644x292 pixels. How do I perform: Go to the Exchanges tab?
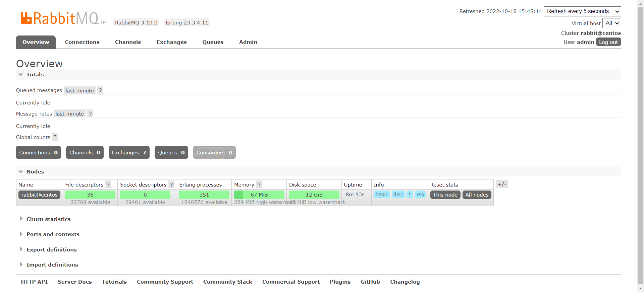(171, 42)
